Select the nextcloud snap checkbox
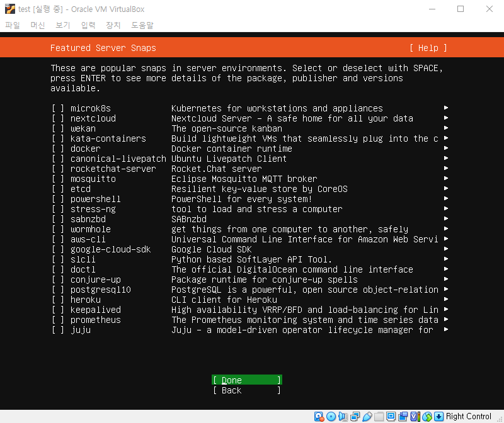504x423 pixels. (58, 118)
